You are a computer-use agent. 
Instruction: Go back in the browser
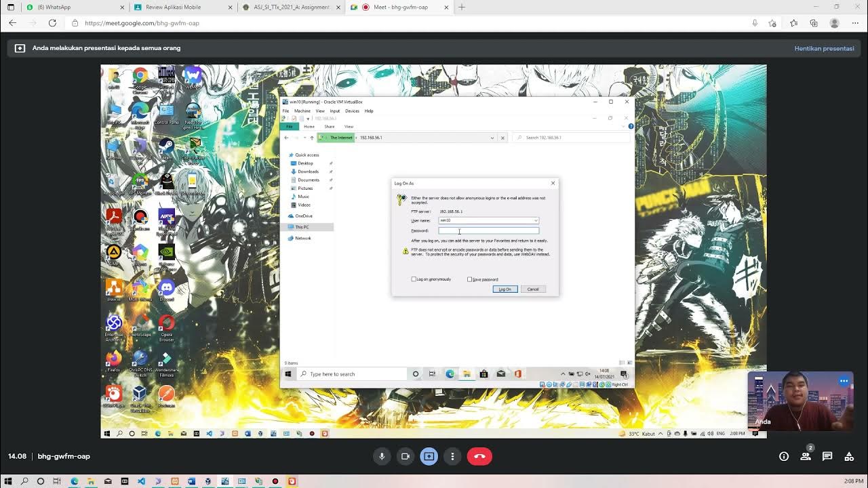[12, 23]
